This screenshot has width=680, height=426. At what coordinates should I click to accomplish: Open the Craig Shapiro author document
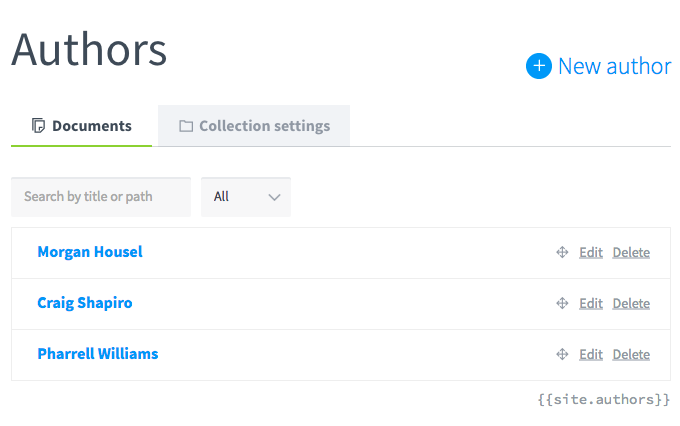[x=85, y=303]
